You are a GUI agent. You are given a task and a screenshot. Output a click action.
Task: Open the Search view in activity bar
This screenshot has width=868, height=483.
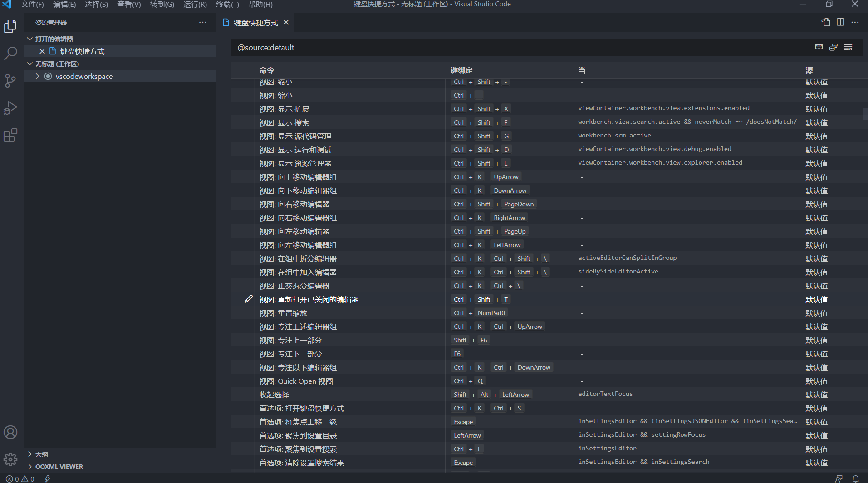click(x=10, y=54)
